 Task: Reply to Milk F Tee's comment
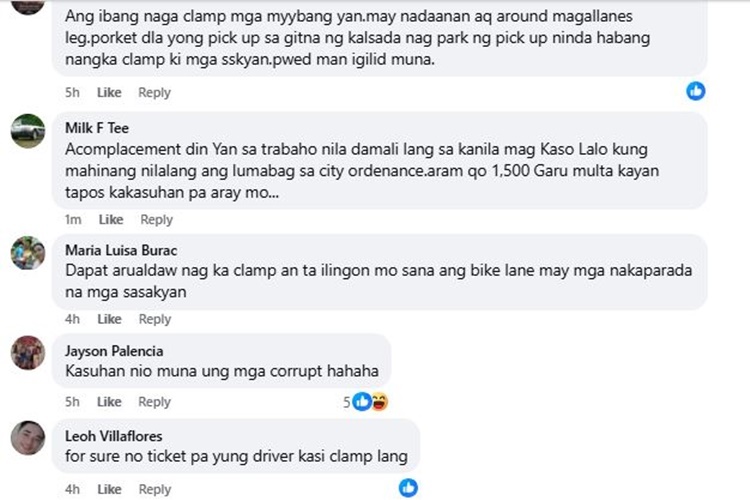pos(156,219)
